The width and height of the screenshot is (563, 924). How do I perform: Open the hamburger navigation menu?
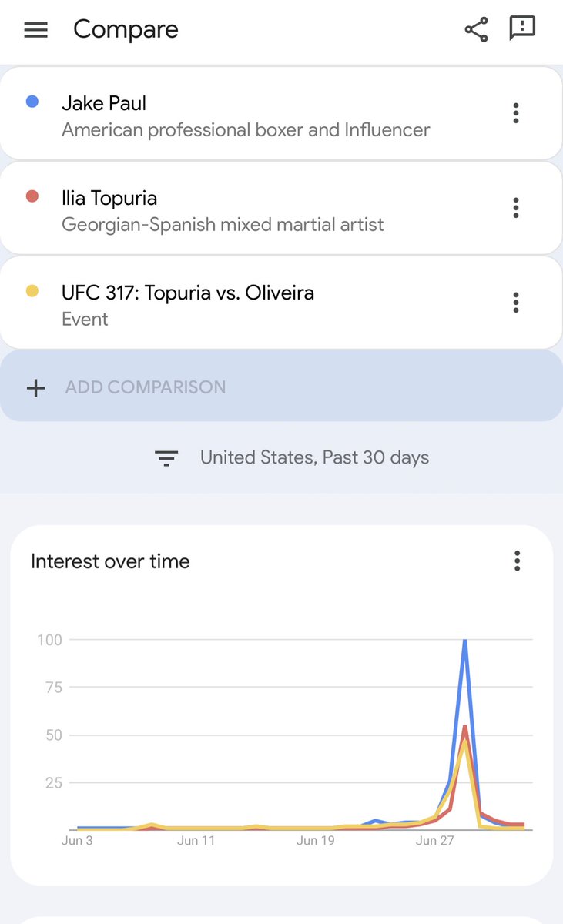click(x=36, y=30)
